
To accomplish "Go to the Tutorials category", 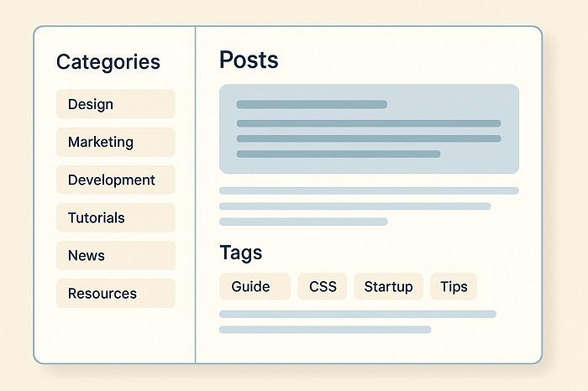I will click(x=116, y=217).
